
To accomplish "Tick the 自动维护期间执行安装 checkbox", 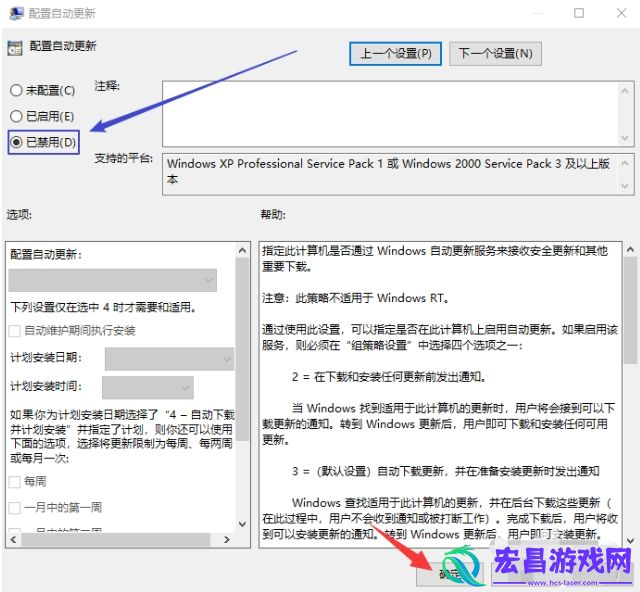I will coord(15,331).
